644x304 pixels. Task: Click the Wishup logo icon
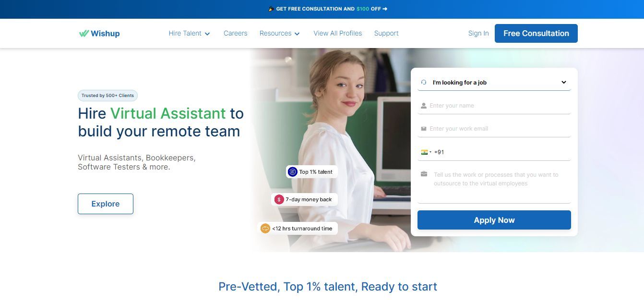click(84, 34)
